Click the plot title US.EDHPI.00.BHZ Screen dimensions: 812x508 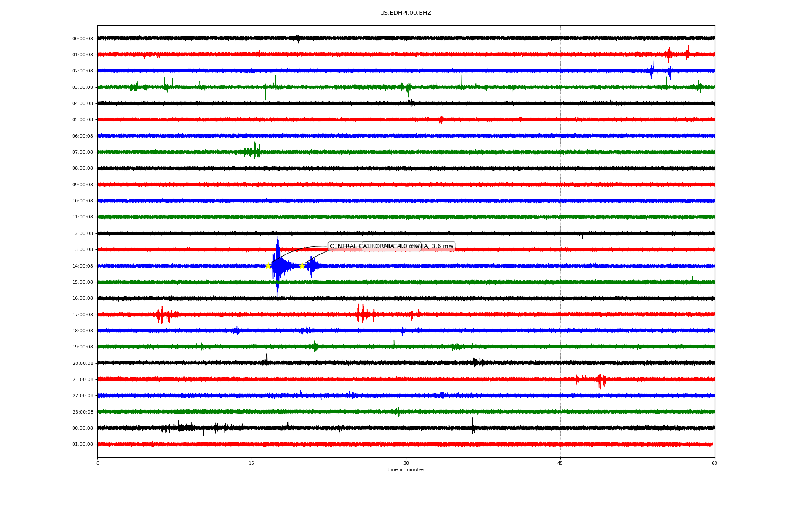pyautogui.click(x=406, y=13)
